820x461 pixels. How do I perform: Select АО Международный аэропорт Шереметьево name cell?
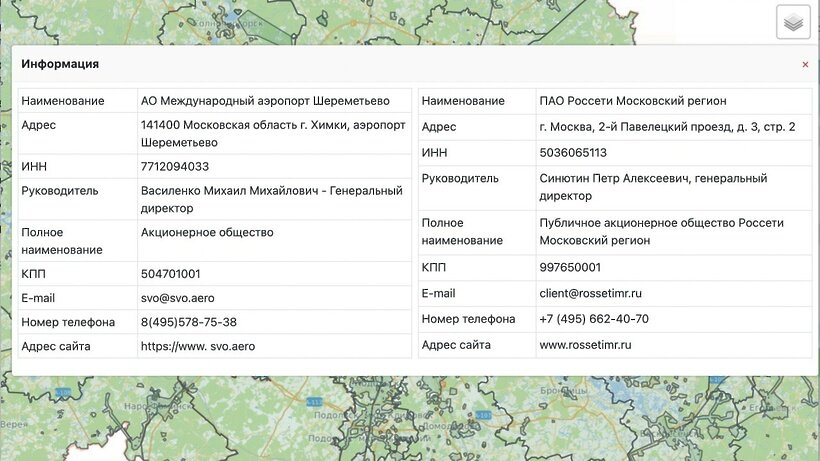pos(275,101)
